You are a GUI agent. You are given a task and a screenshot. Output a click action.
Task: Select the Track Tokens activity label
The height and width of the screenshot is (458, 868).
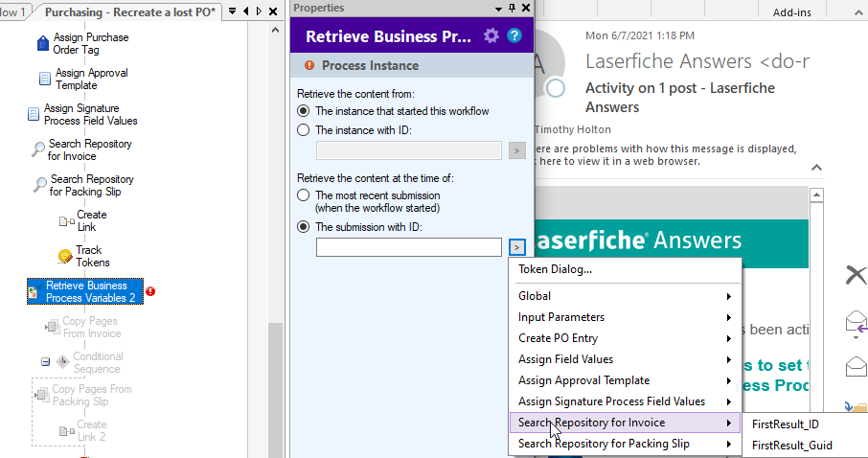(x=92, y=257)
